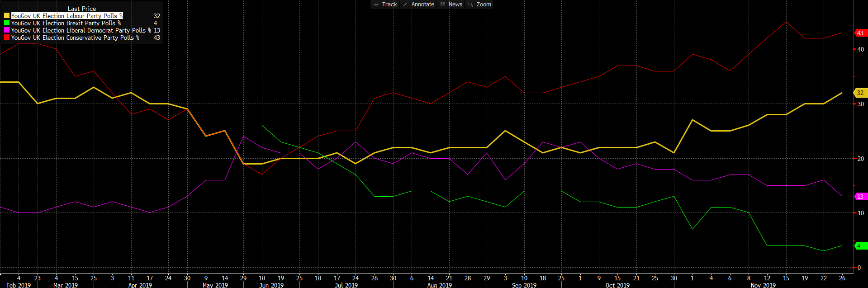
Task: Click Liberal Democrat's last price 13 in legend
Action: [157, 30]
